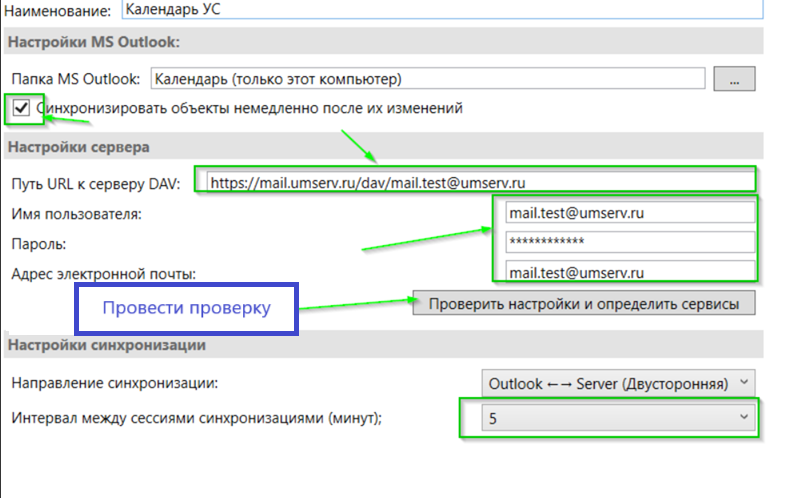Click the chevron arrow of Outlook-Server dropdown

[741, 383]
